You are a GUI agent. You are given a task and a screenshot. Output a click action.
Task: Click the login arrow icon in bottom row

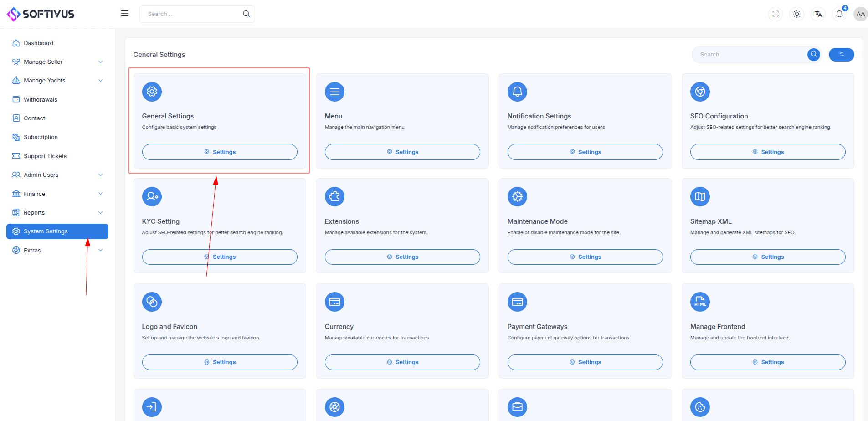click(152, 407)
